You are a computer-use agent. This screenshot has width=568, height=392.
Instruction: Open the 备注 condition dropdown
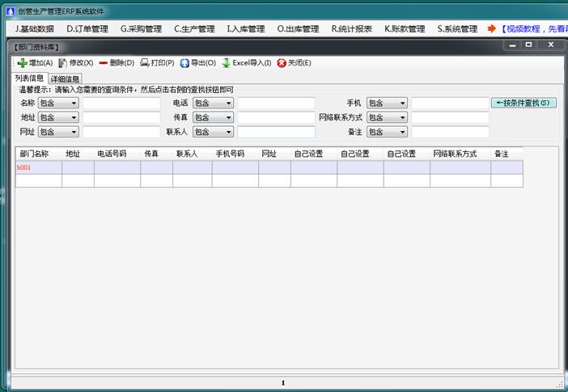[403, 132]
